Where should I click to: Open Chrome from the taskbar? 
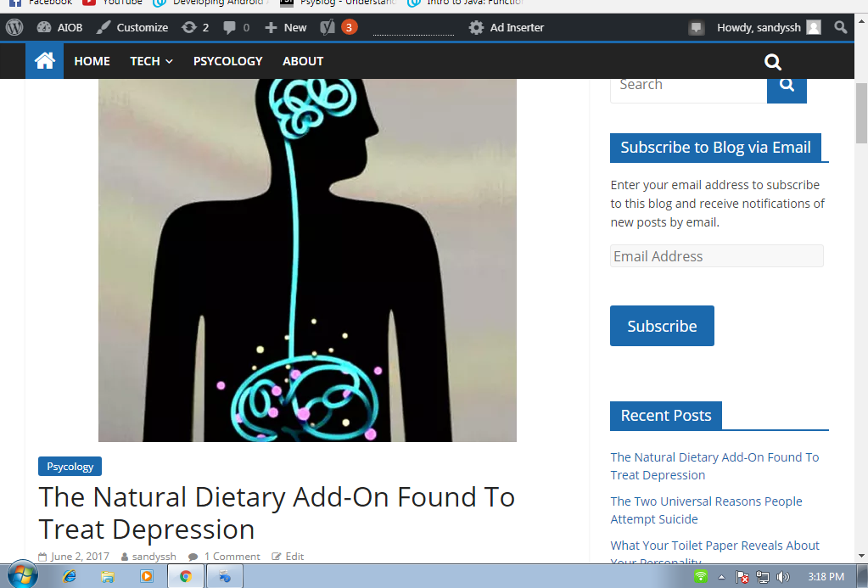point(186,576)
